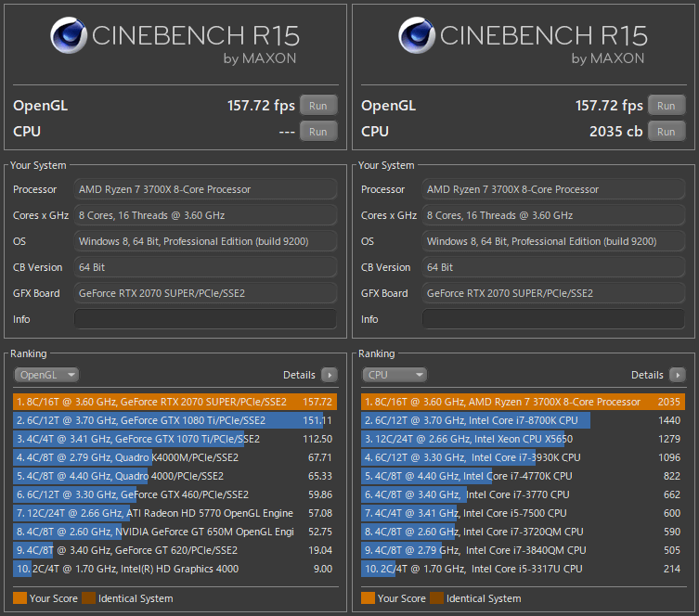Viewport: 699px width, 616px height.
Task: Select the GeForce GTX 1070 Ti ranking row
Action: coord(175,439)
